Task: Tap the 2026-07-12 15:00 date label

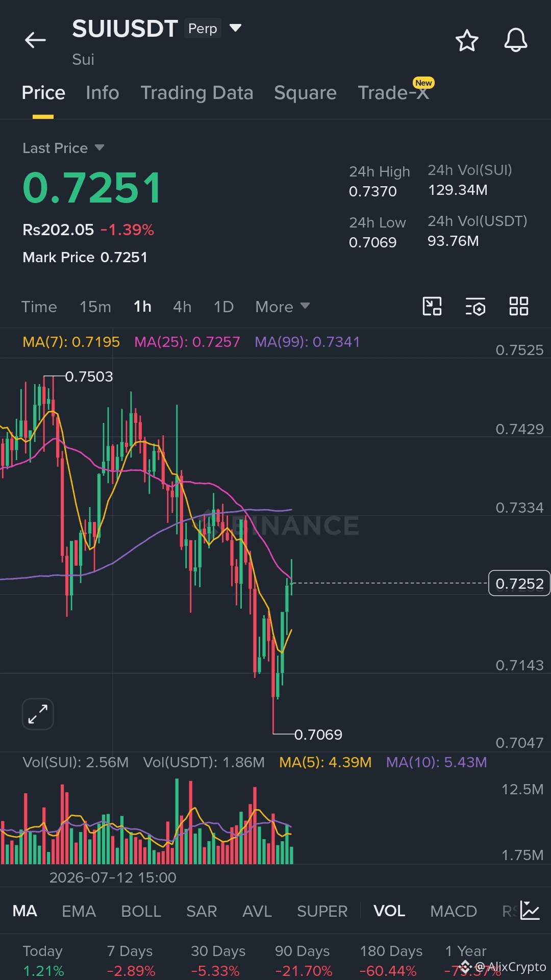Action: tap(113, 877)
